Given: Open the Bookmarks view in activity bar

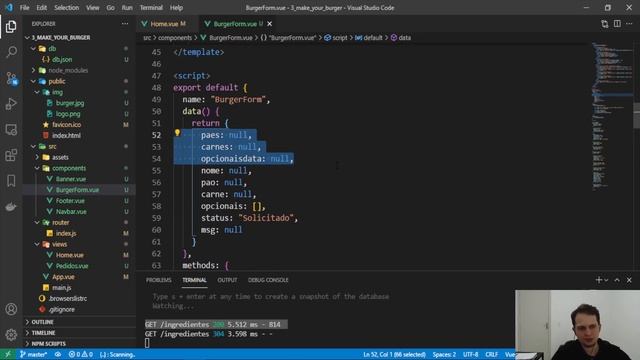Looking at the screenshot, I should [11, 181].
